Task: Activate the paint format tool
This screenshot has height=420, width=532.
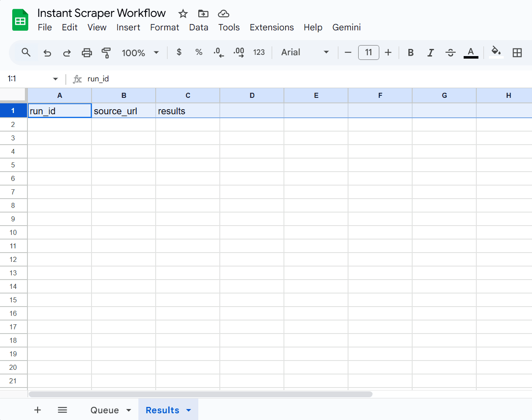Action: (106, 53)
